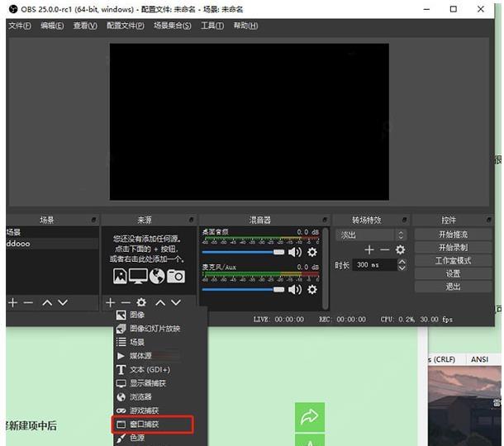Open source properties gear icon
The height and width of the screenshot is (446, 504).
pyautogui.click(x=141, y=302)
